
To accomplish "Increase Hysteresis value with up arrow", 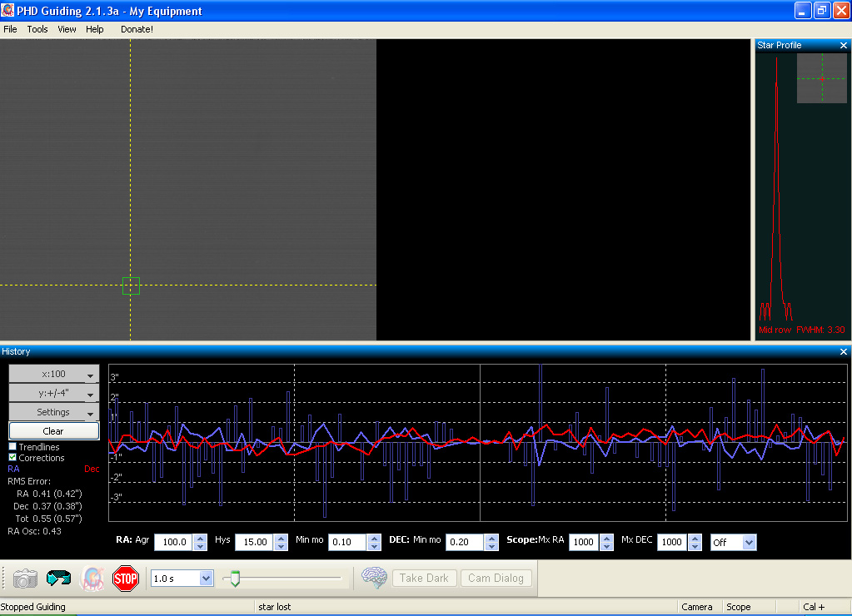I will 281,539.
